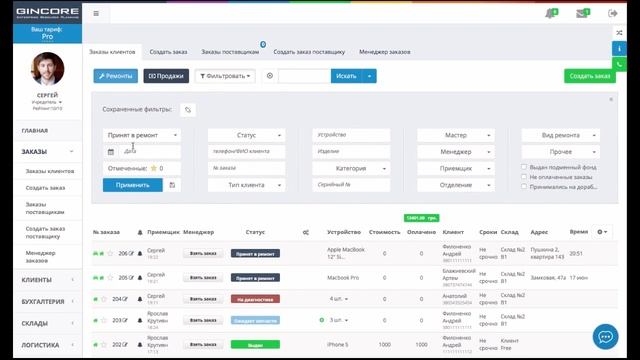The height and width of the screenshot is (360, 640).
Task: Open table settings gear icon
Action: pyautogui.click(x=602, y=232)
